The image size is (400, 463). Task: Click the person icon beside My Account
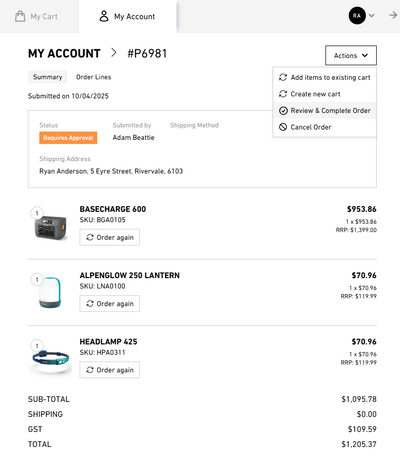click(x=104, y=16)
